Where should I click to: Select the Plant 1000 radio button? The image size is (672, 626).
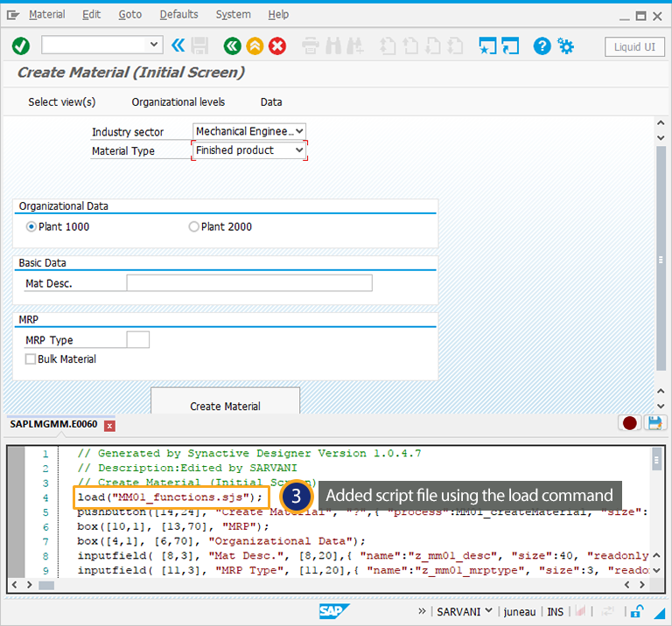(x=31, y=226)
